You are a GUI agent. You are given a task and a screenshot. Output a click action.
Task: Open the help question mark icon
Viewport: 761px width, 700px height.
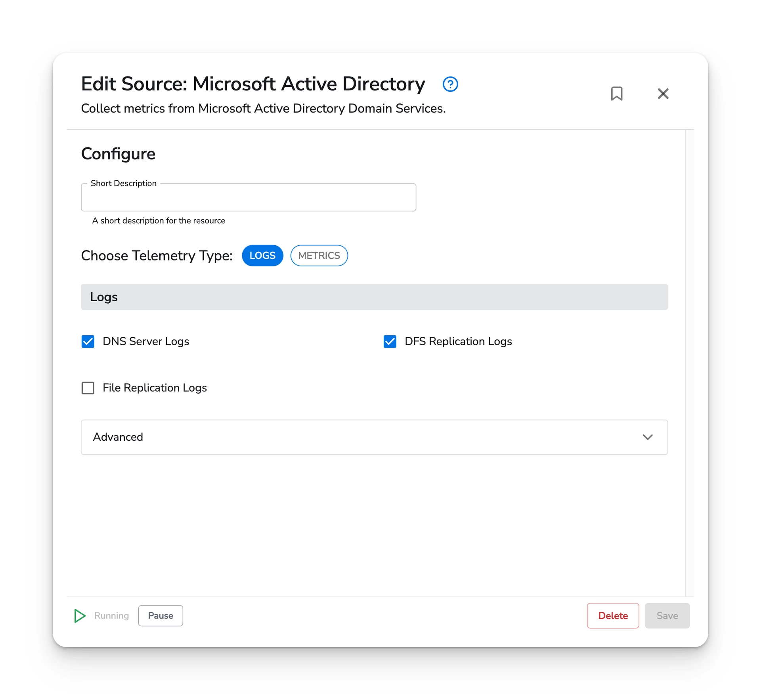pyautogui.click(x=450, y=84)
